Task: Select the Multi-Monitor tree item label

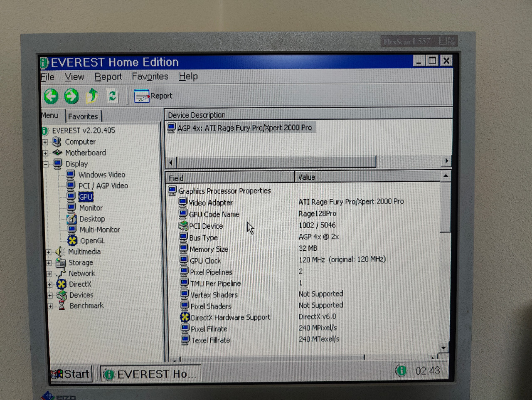Action: 100,230
